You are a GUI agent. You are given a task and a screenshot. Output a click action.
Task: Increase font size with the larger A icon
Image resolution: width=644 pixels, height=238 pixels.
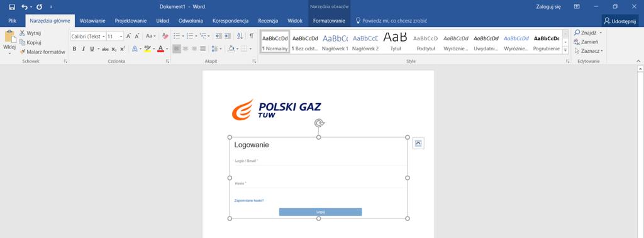(x=128, y=36)
